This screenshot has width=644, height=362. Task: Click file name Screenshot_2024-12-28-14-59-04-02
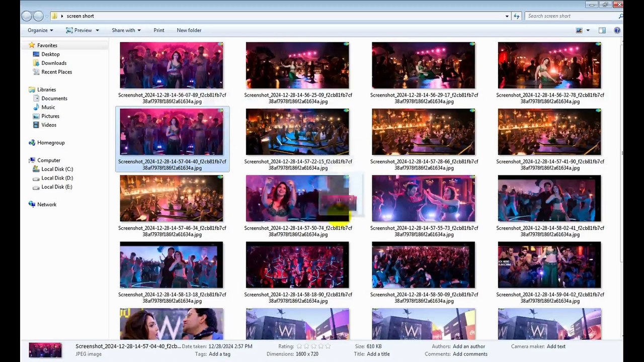(x=550, y=298)
